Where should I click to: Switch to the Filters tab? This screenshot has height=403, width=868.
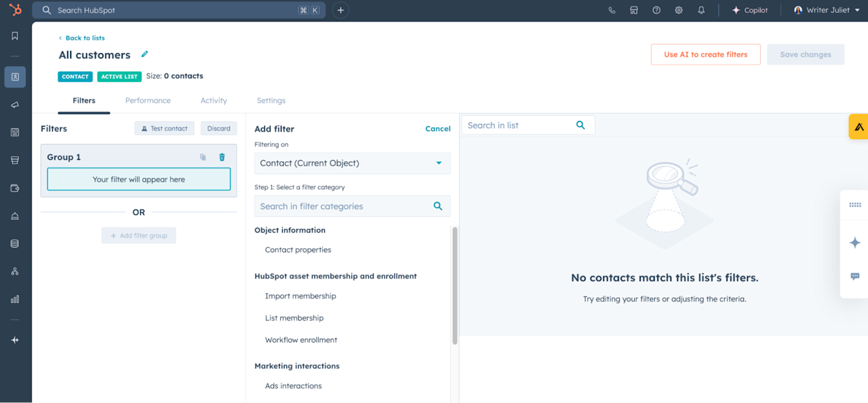pos(84,100)
